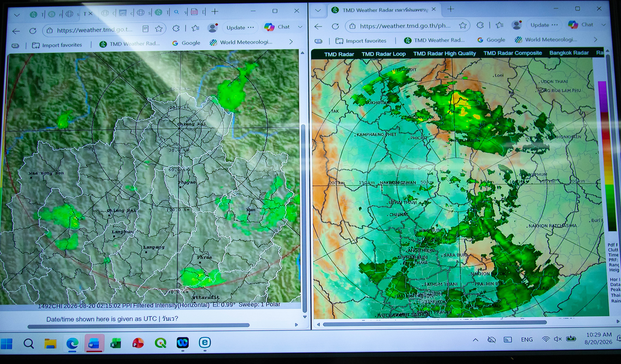621x364 pixels.
Task: Click scroll-up arrow of left radar page
Action: (x=302, y=53)
